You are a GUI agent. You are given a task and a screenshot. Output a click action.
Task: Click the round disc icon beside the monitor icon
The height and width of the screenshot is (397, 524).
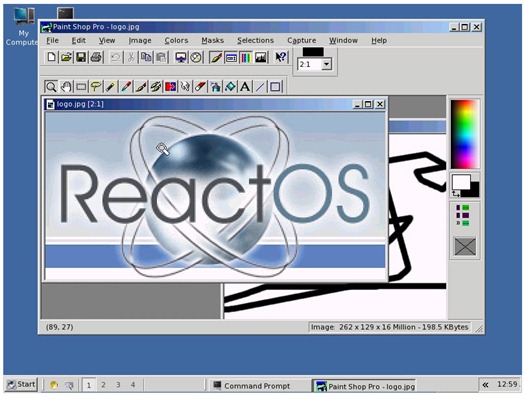click(196, 57)
